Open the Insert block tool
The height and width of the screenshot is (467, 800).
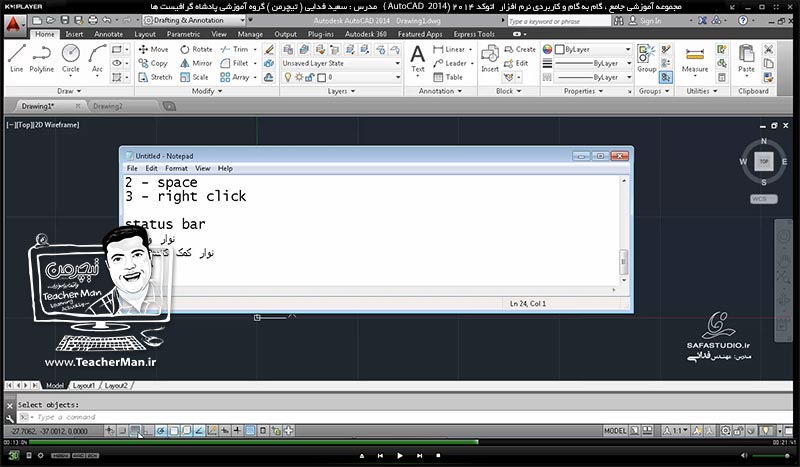pos(490,59)
